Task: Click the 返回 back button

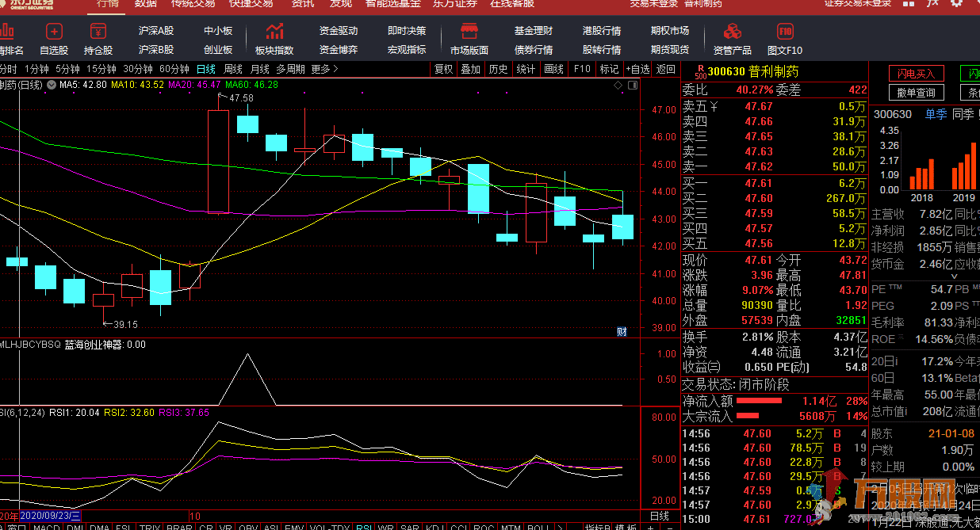Action: pyautogui.click(x=666, y=69)
